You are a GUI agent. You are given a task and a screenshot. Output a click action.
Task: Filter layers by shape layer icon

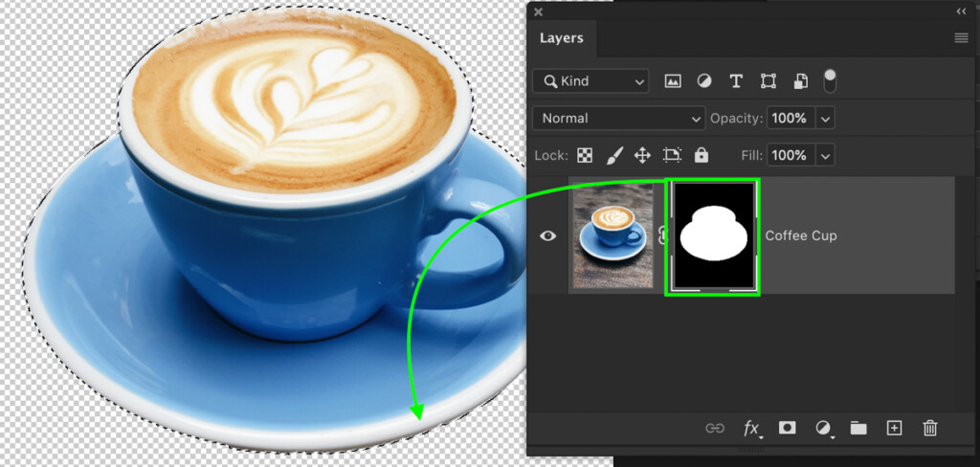[x=768, y=81]
